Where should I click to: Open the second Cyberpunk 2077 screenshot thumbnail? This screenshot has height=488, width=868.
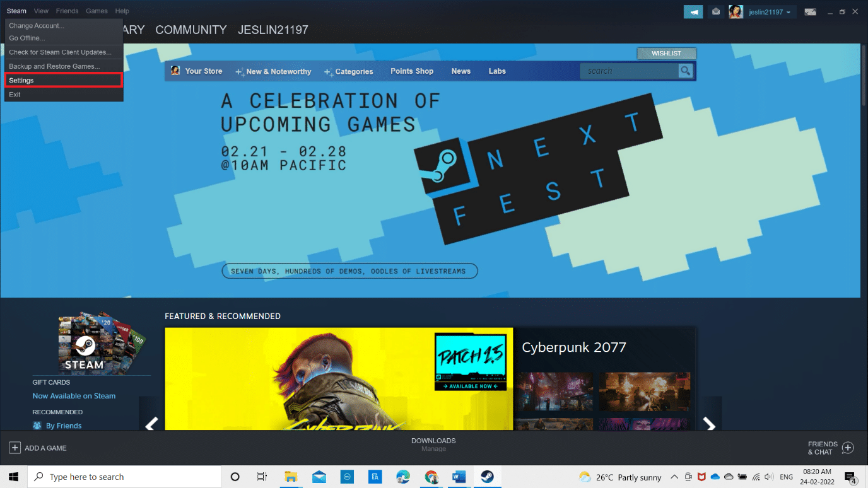[x=645, y=392]
